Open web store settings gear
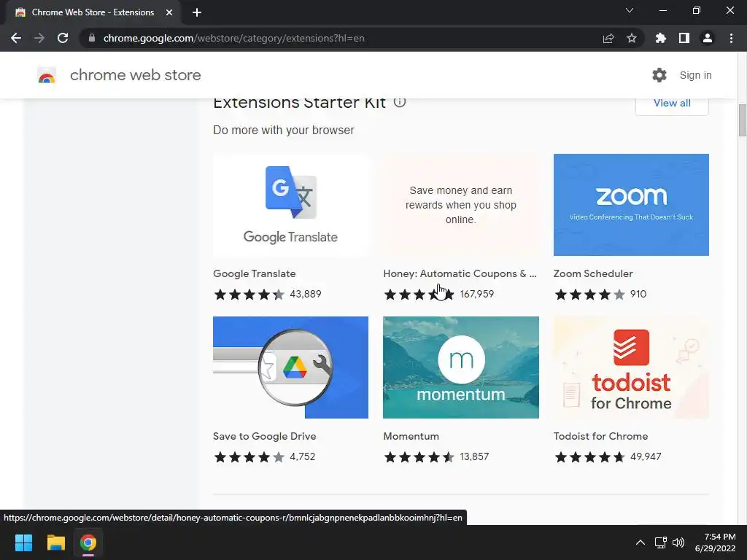The height and width of the screenshot is (560, 747). tap(659, 75)
